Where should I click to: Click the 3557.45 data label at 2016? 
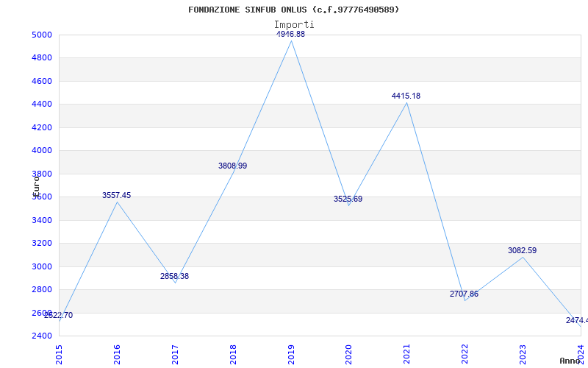[117, 195]
